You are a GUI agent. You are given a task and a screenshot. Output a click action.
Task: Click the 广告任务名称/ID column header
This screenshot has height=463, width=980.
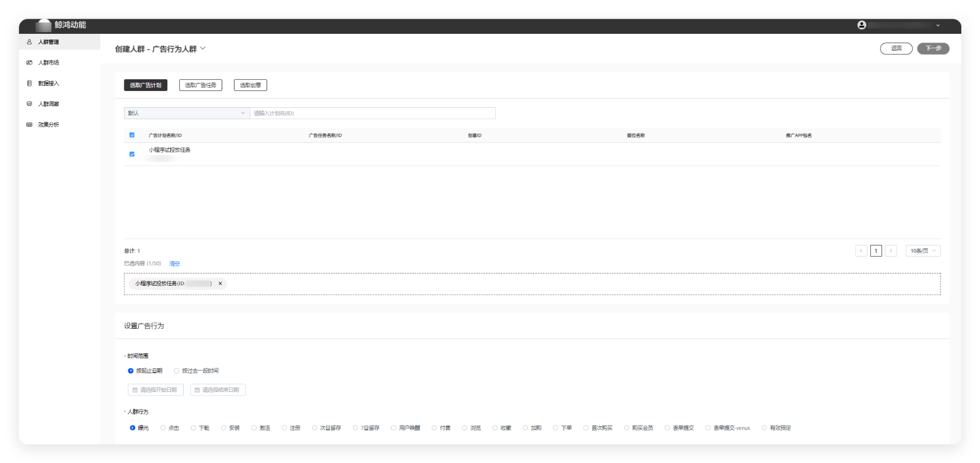[325, 135]
